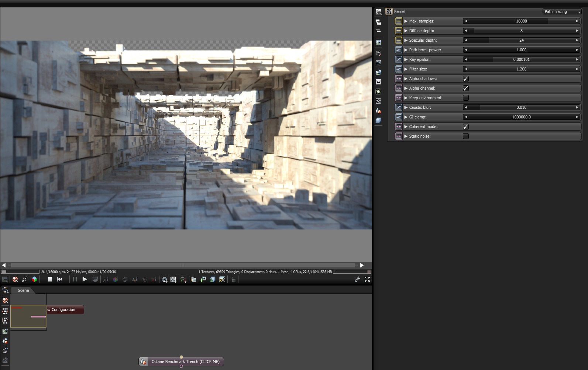Click the clipboard copy-image icon
588x370 pixels.
[193, 280]
